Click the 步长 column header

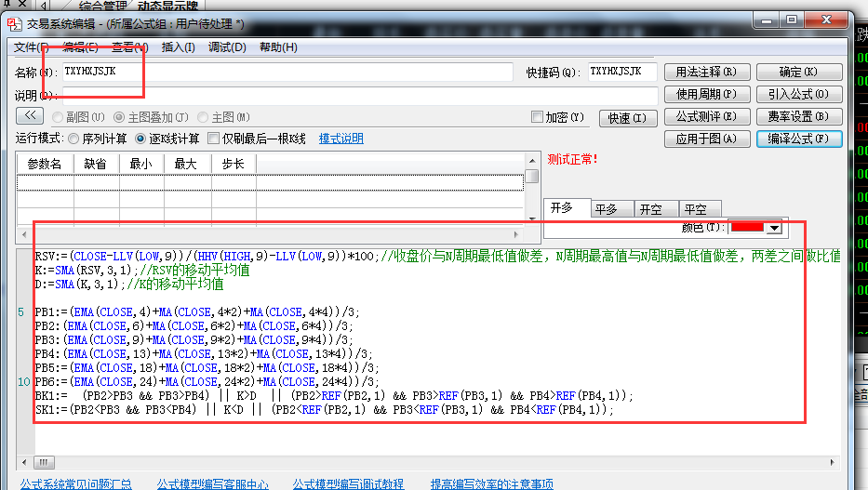(x=234, y=164)
